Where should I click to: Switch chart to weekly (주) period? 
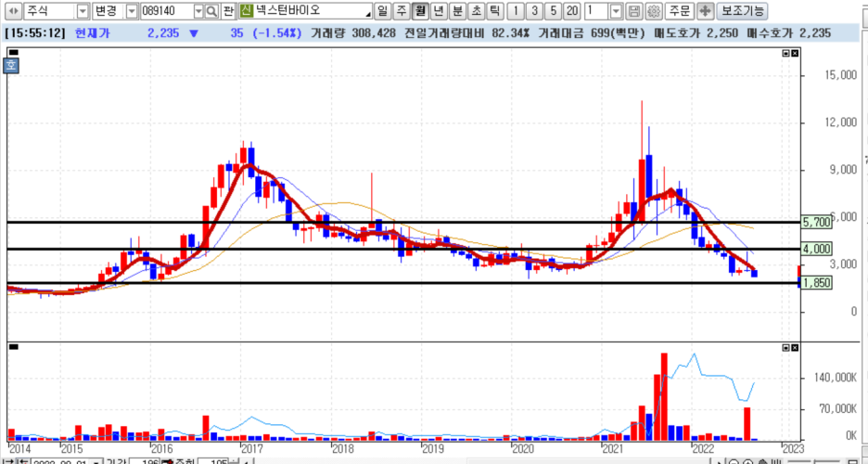(401, 10)
